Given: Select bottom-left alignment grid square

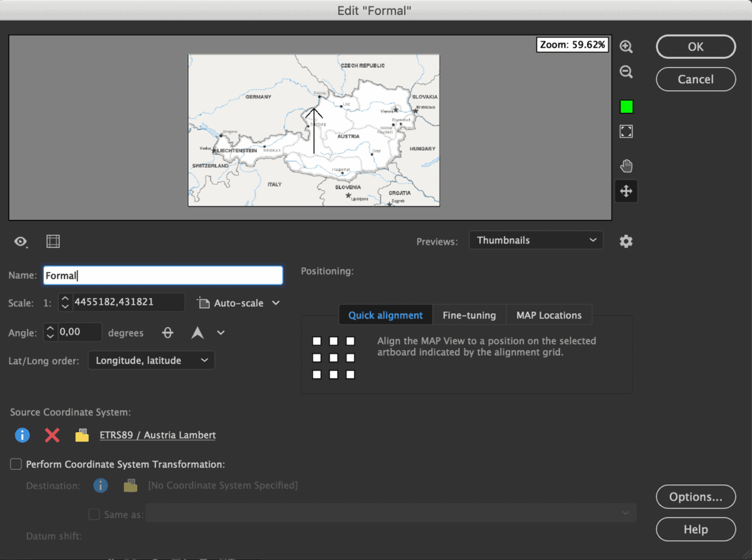Looking at the screenshot, I should point(317,375).
